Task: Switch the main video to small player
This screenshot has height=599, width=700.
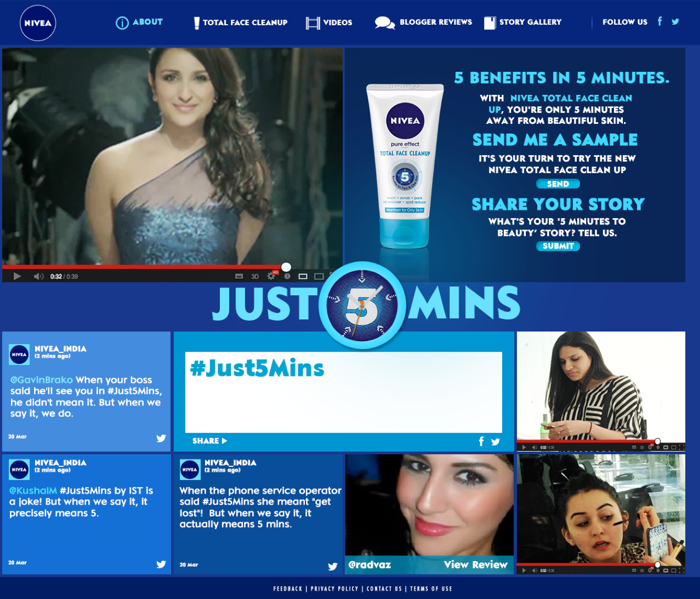Action: (303, 276)
